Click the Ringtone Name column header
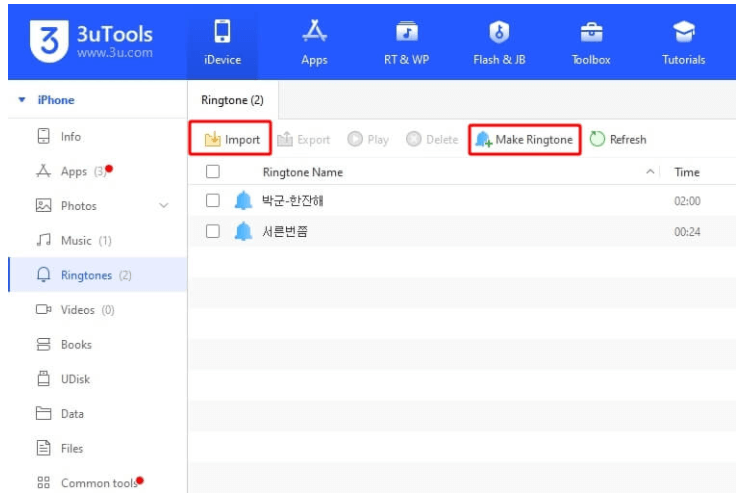 (x=303, y=172)
